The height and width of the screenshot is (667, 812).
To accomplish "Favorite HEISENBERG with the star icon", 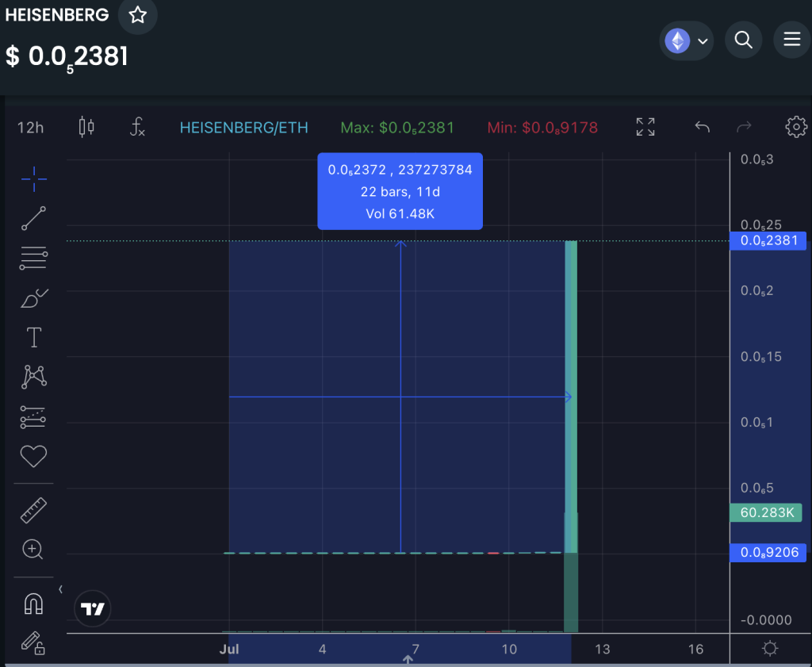I will (x=137, y=15).
